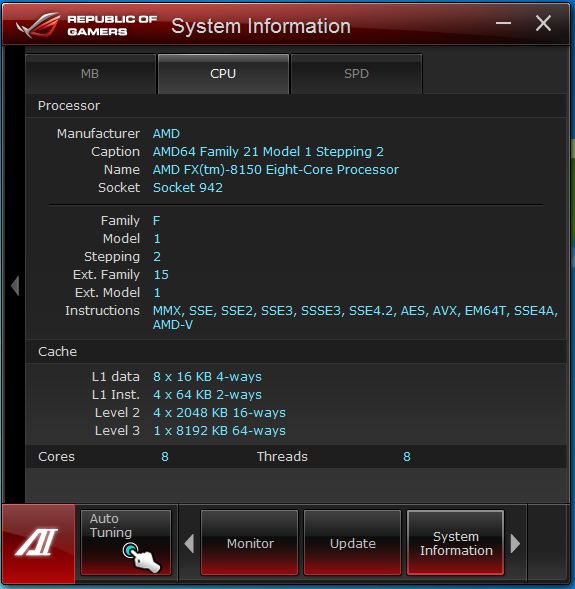Collapse side panel with left-edge triangle arrow
The width and height of the screenshot is (575, 589).
coord(15,285)
